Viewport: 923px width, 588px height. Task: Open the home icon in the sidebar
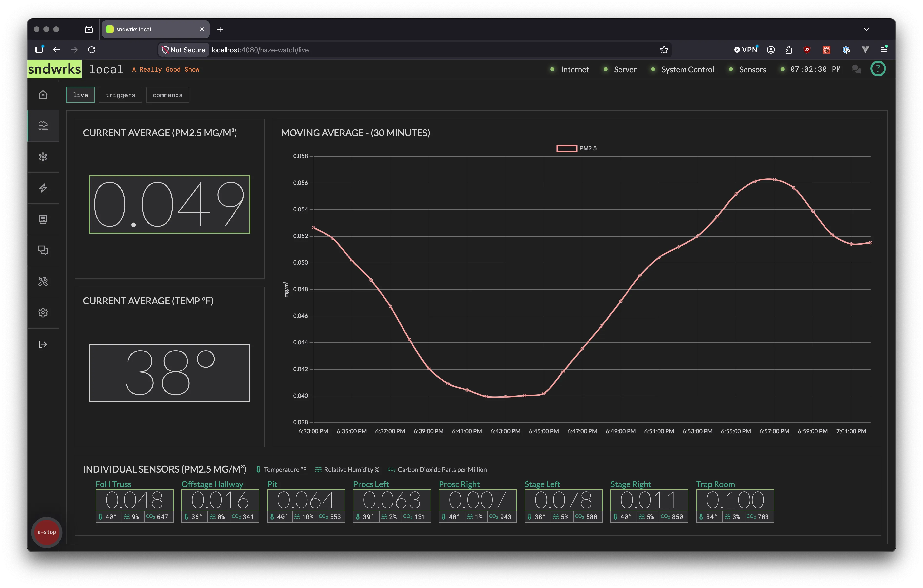click(x=43, y=95)
